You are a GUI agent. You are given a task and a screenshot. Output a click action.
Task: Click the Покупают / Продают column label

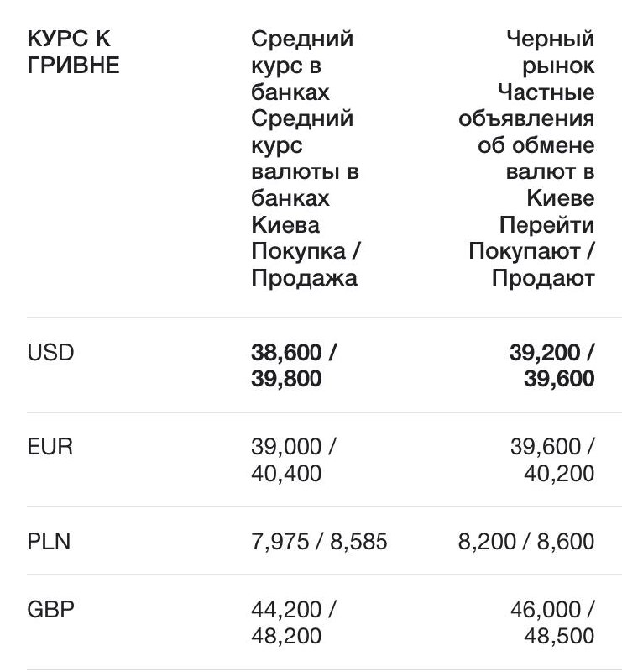tap(532, 265)
